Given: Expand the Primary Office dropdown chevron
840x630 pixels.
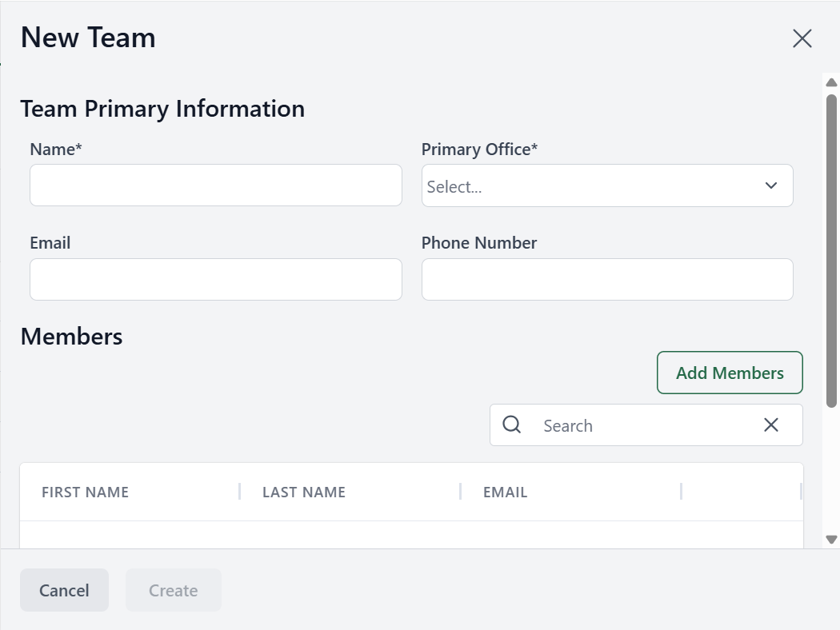Looking at the screenshot, I should pos(771,185).
